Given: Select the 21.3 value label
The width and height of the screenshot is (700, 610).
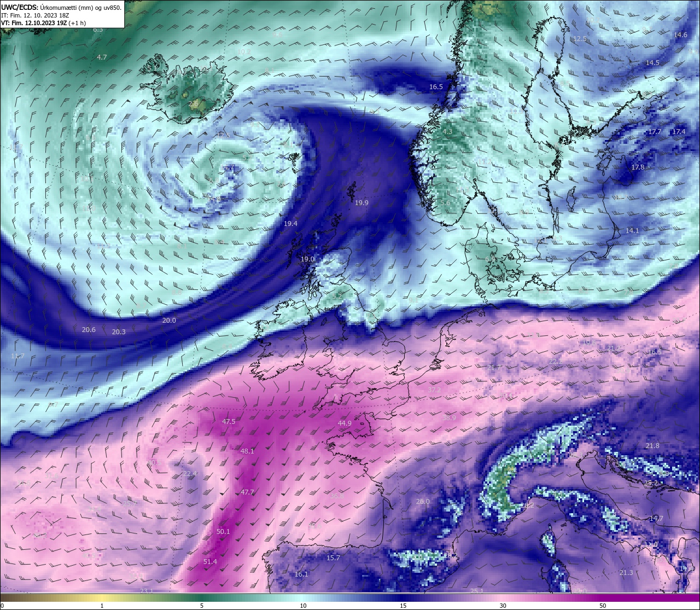Looking at the screenshot, I should (626, 573).
